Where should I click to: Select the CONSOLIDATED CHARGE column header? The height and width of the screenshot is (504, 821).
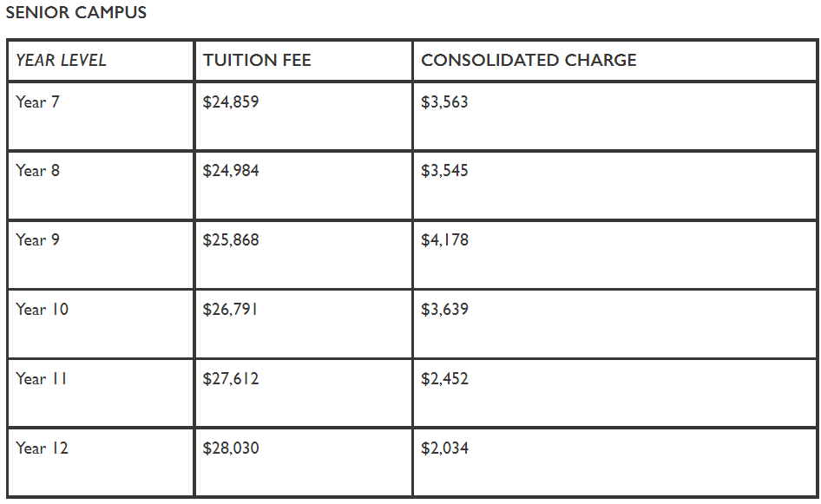[x=529, y=60]
